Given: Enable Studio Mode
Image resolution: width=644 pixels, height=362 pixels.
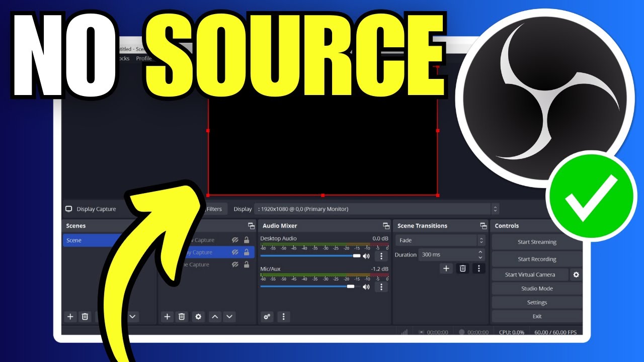Looking at the screenshot, I should tap(537, 289).
